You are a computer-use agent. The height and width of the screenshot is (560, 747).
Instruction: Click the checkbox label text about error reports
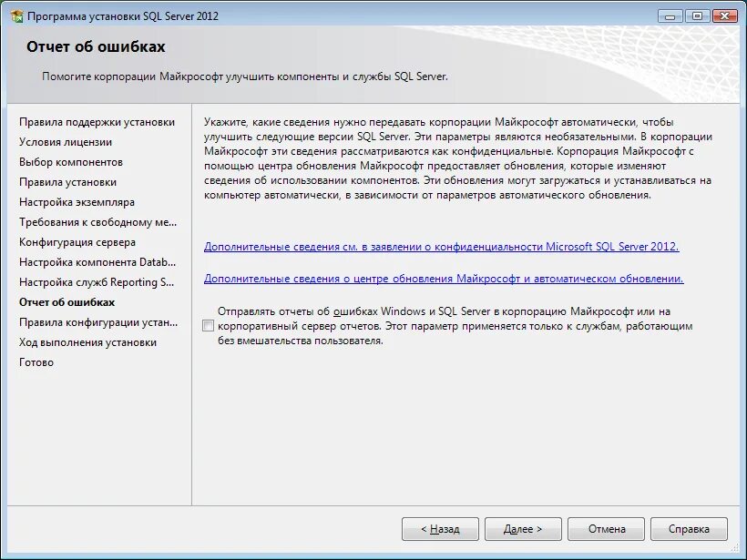click(x=455, y=326)
